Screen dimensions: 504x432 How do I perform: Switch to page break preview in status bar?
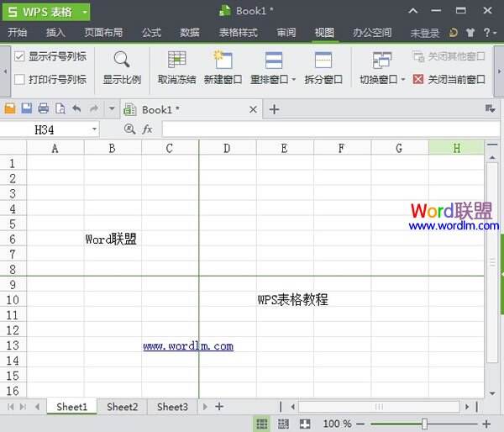pos(283,424)
